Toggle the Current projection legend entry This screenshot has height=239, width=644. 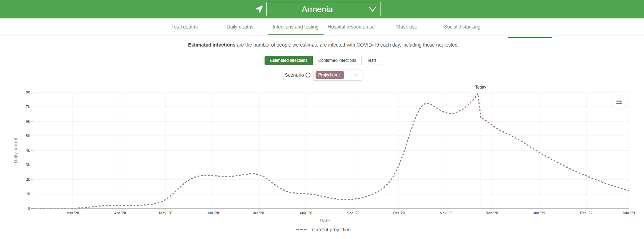coord(331,230)
